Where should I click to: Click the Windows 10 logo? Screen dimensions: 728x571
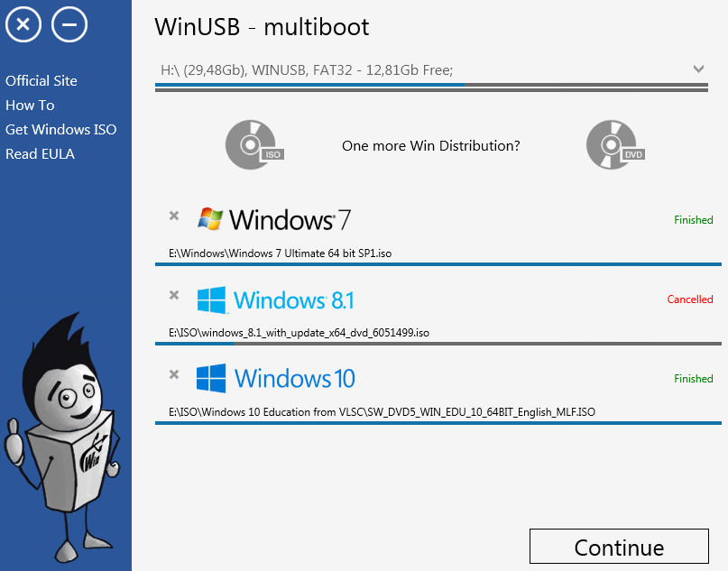[276, 378]
